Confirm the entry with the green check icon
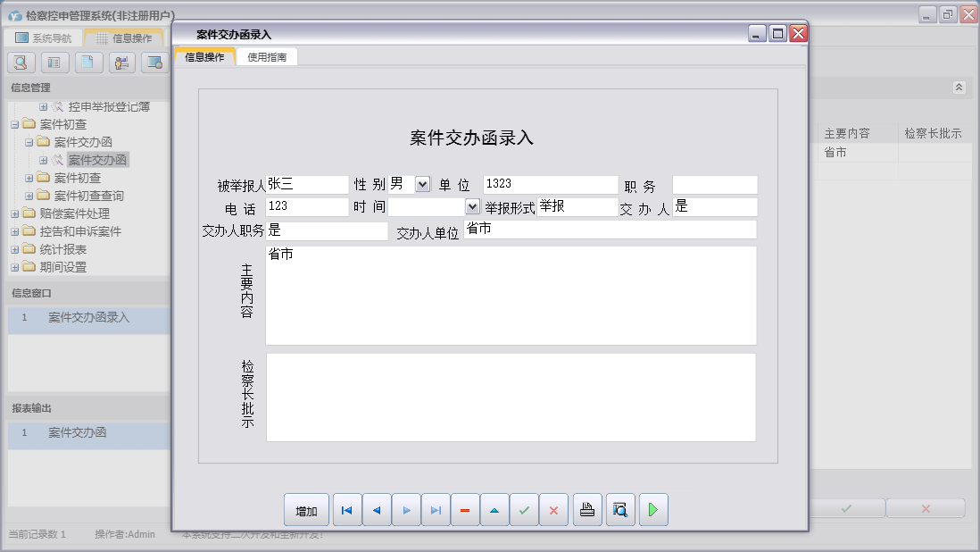Screen dimensions: 980x552 [524, 509]
